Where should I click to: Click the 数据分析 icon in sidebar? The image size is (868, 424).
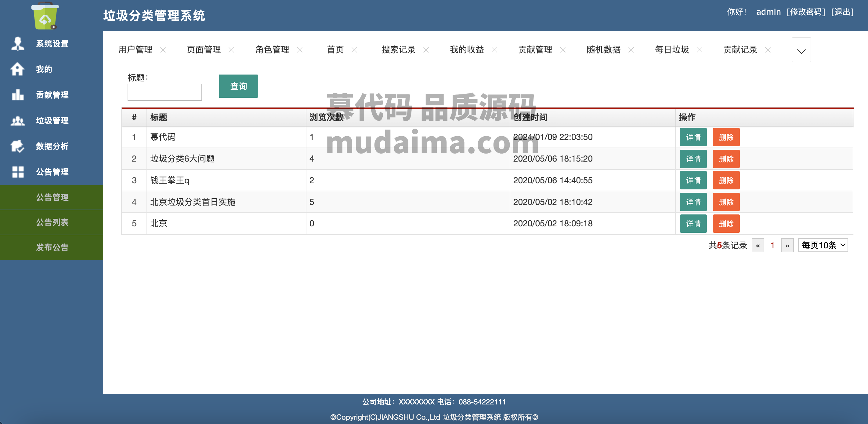17,146
